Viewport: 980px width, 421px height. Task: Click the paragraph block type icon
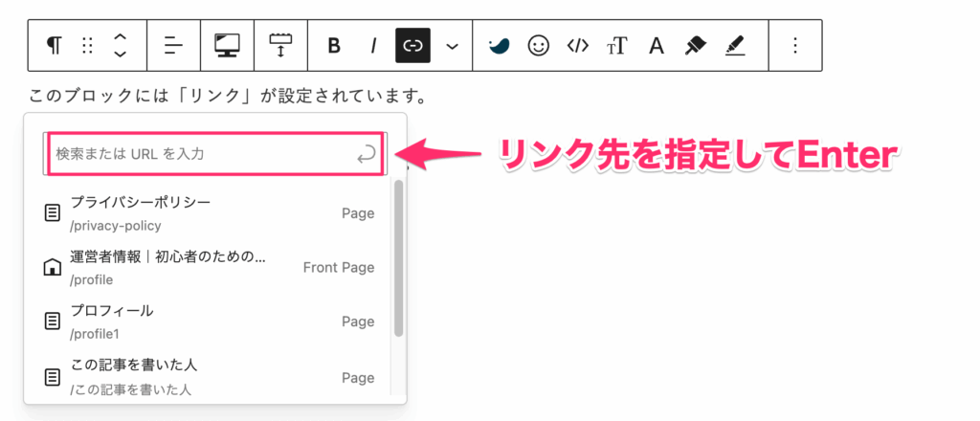tap(55, 46)
